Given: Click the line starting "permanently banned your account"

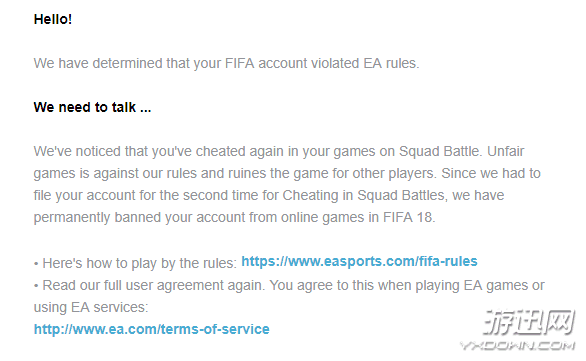Looking at the screenshot, I should tap(234, 217).
